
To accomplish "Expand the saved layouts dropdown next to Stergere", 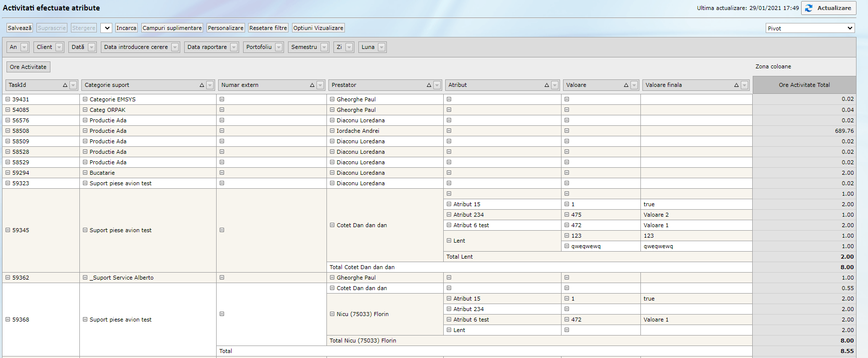I will (x=106, y=28).
